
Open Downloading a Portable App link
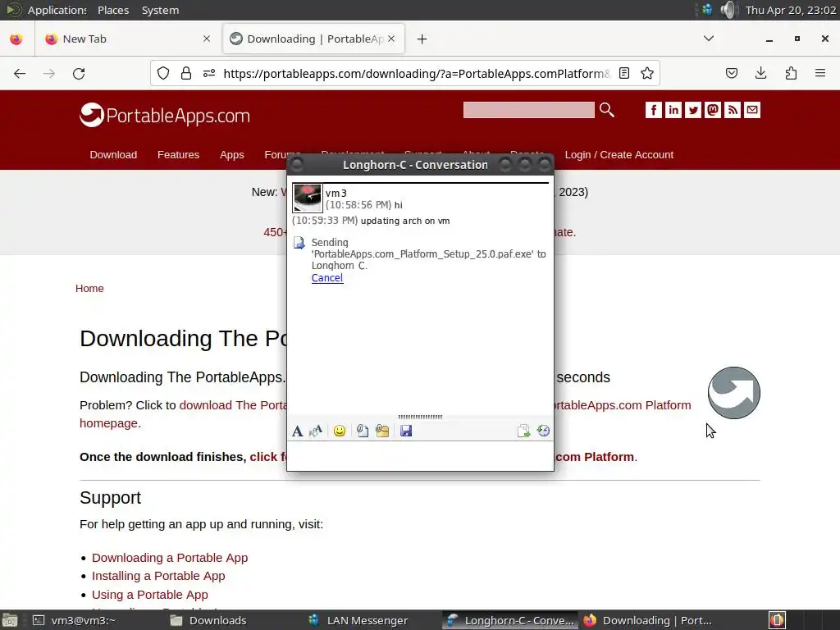point(170,558)
